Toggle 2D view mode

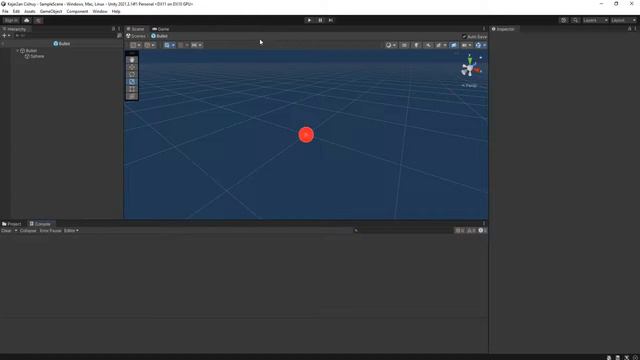(x=404, y=45)
